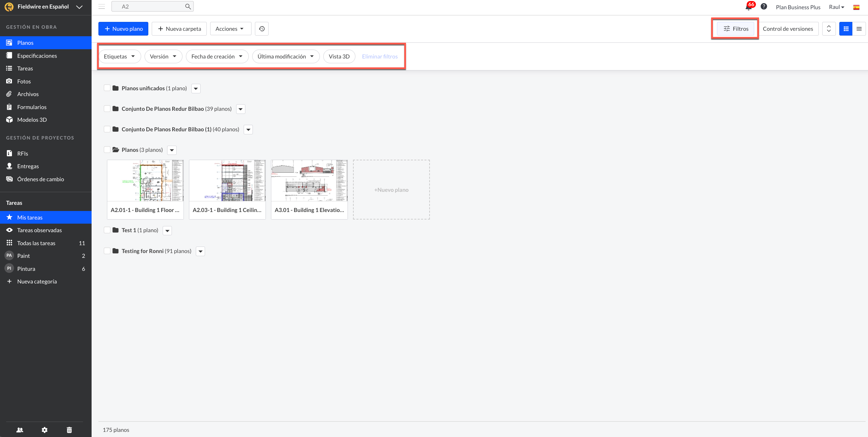868x437 pixels.
Task: Click the Control de versiones button
Action: pos(788,29)
